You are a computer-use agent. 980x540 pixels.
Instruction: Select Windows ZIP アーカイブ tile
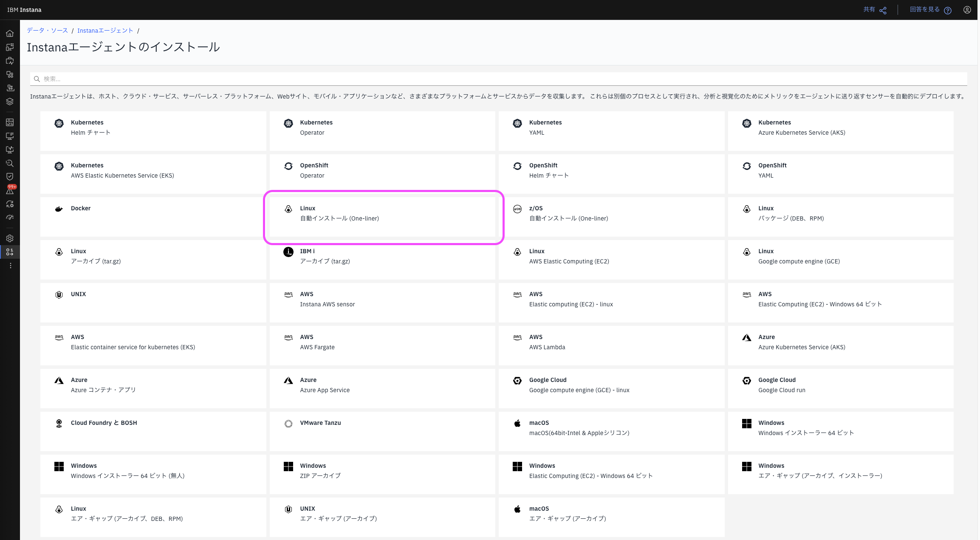coord(382,474)
